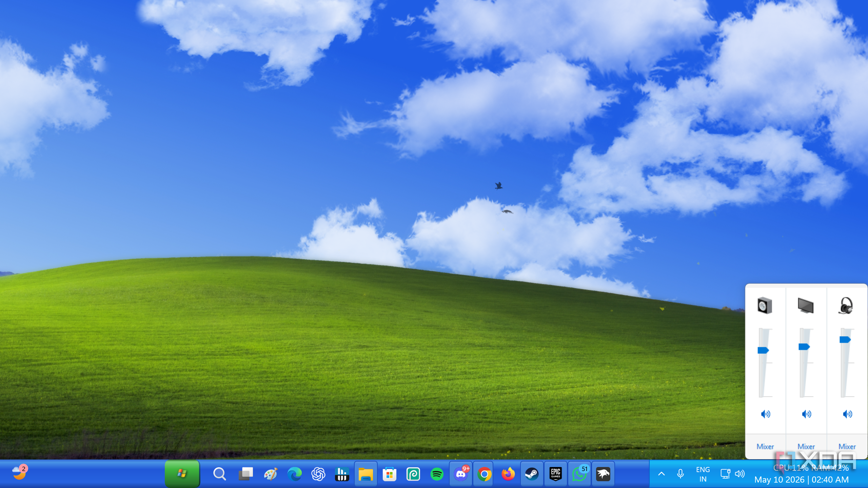This screenshot has width=868, height=488.
Task: Click the microphone tray icon
Action: point(680,474)
